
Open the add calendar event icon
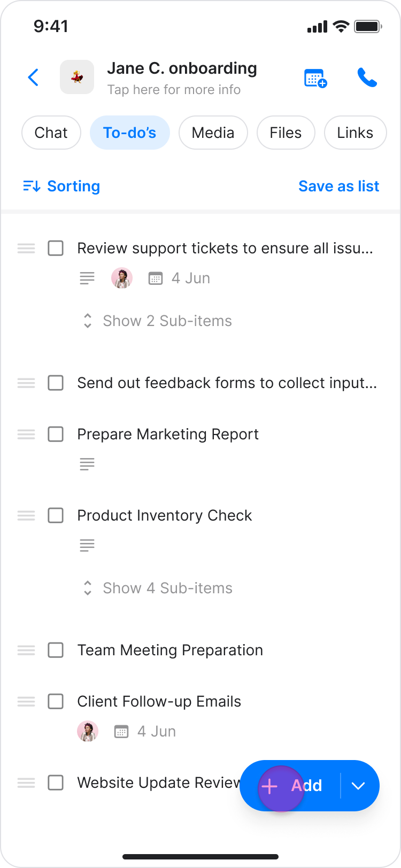click(315, 78)
